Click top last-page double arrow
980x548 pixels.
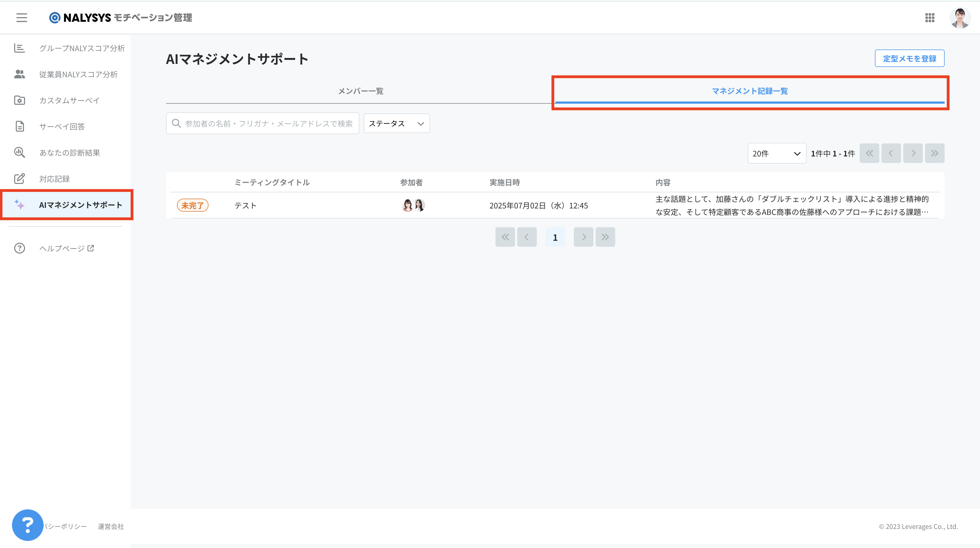click(x=935, y=153)
